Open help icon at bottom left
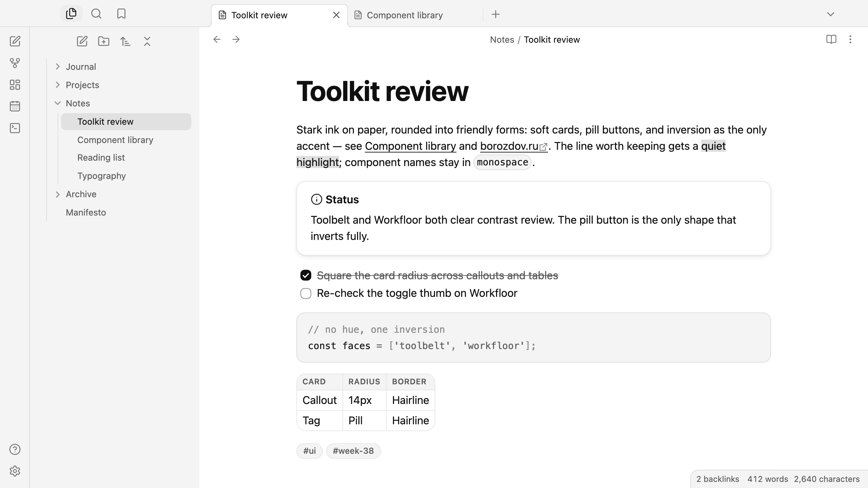Image resolution: width=868 pixels, height=488 pixels. tap(15, 449)
